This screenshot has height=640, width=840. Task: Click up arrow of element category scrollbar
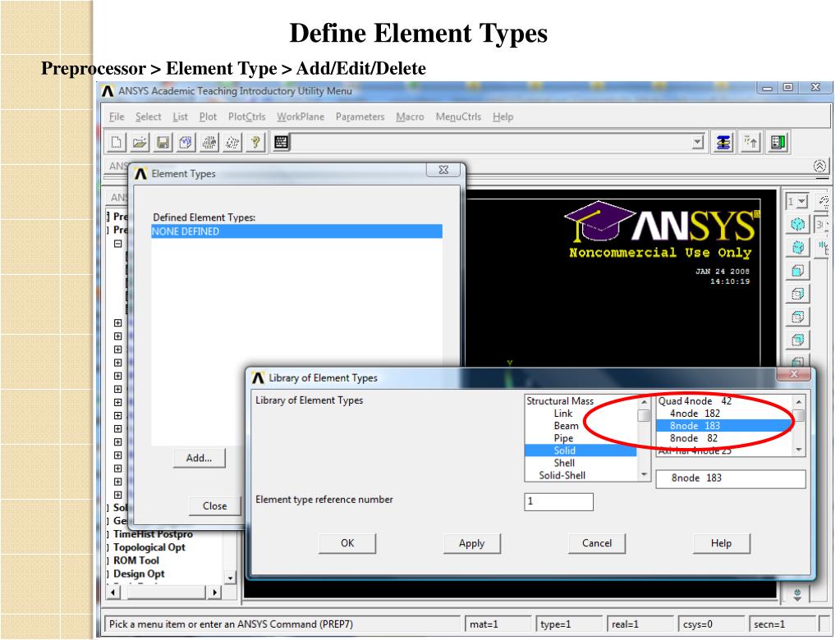click(644, 402)
